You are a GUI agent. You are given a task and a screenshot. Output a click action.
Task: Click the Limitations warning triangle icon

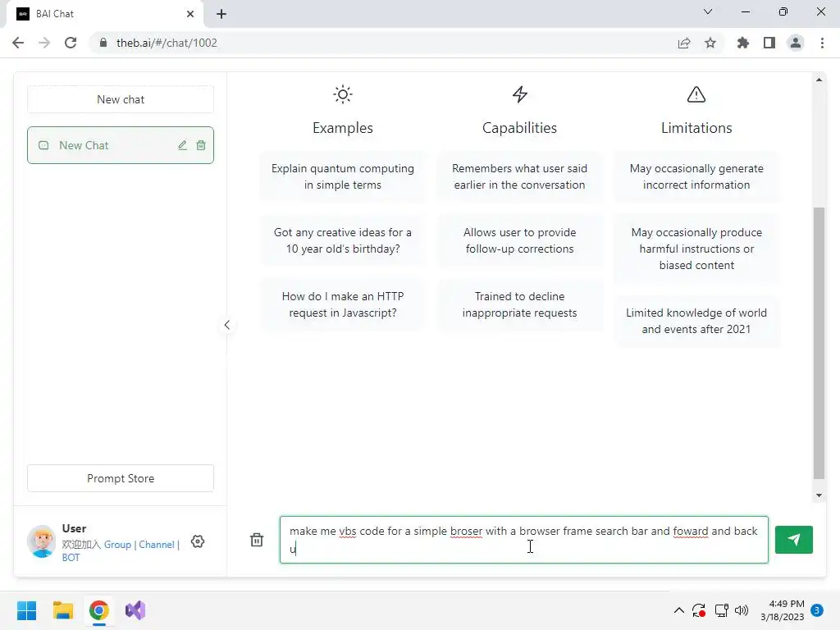point(696,95)
